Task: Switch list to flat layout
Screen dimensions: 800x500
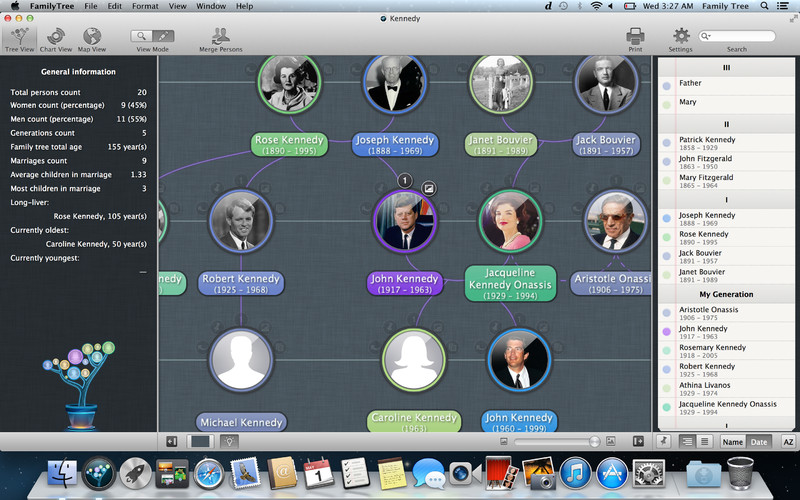Action: 705,442
